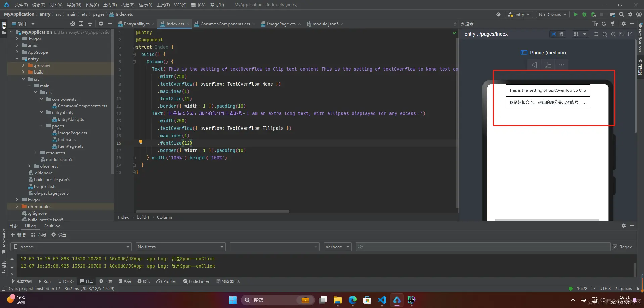The width and height of the screenshot is (644, 308).
Task: Toggle the Regex checkbox
Action: click(615, 247)
